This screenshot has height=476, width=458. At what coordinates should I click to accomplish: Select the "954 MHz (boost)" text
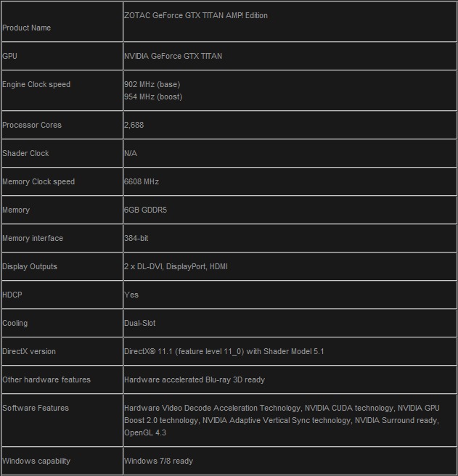153,97
